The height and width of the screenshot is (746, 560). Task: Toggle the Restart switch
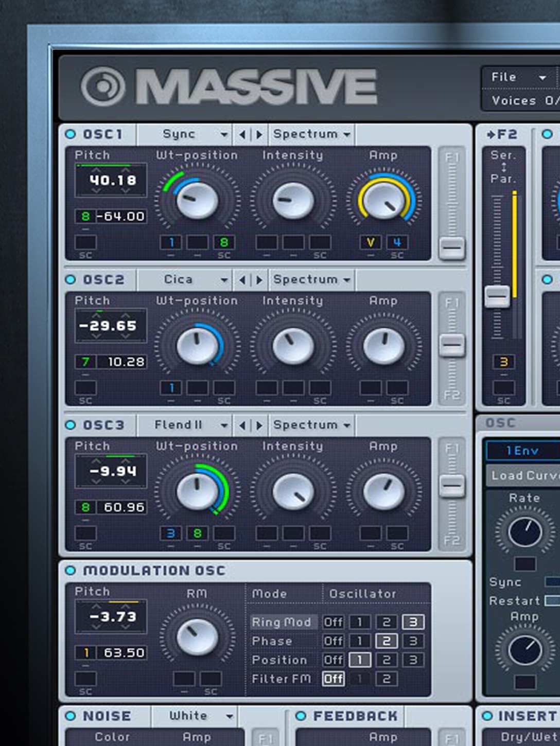552,600
